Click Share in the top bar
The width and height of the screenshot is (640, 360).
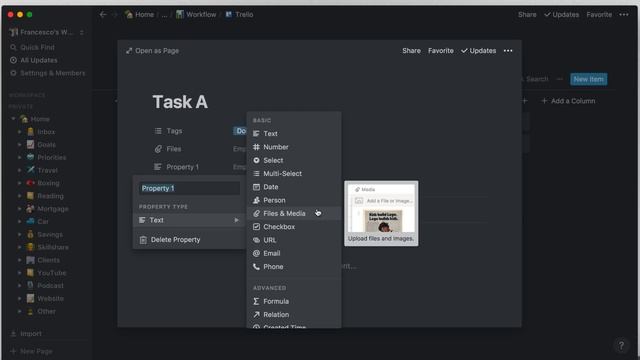click(x=527, y=14)
